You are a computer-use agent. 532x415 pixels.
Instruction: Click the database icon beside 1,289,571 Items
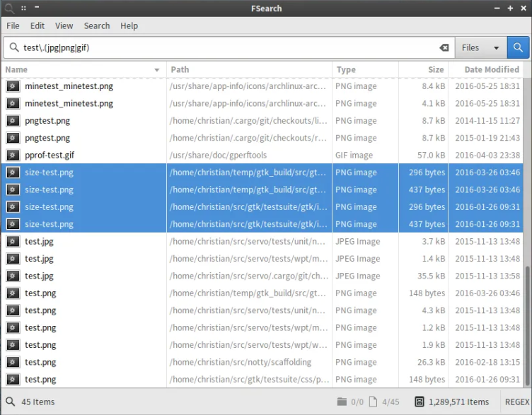(x=420, y=402)
